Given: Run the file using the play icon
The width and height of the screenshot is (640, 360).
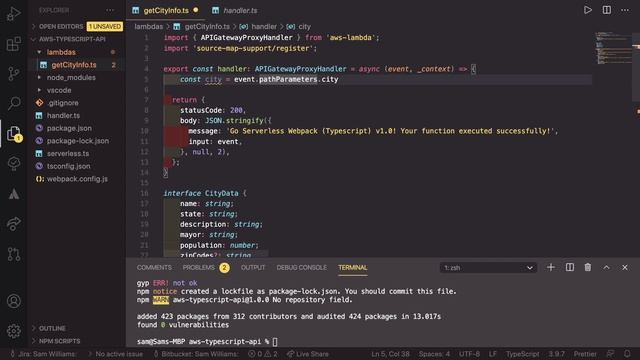Looking at the screenshot, I should (x=588, y=10).
